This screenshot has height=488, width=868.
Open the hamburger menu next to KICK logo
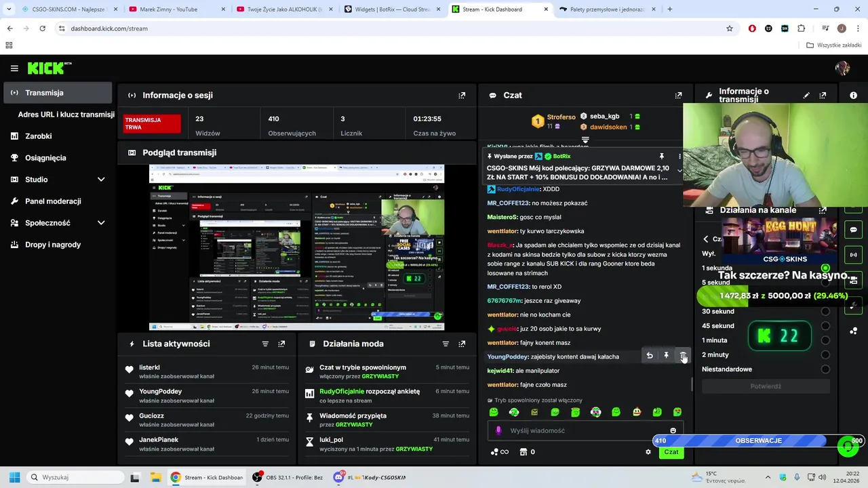coord(14,68)
